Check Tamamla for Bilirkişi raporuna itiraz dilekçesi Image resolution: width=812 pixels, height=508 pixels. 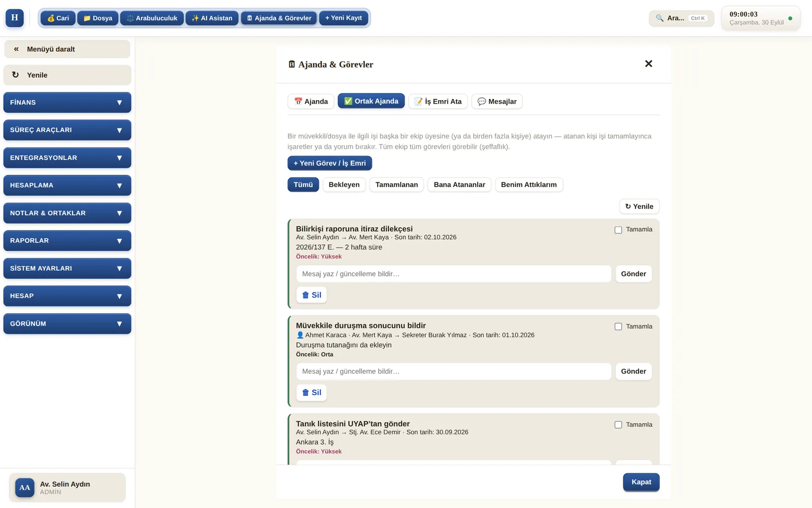tap(618, 230)
